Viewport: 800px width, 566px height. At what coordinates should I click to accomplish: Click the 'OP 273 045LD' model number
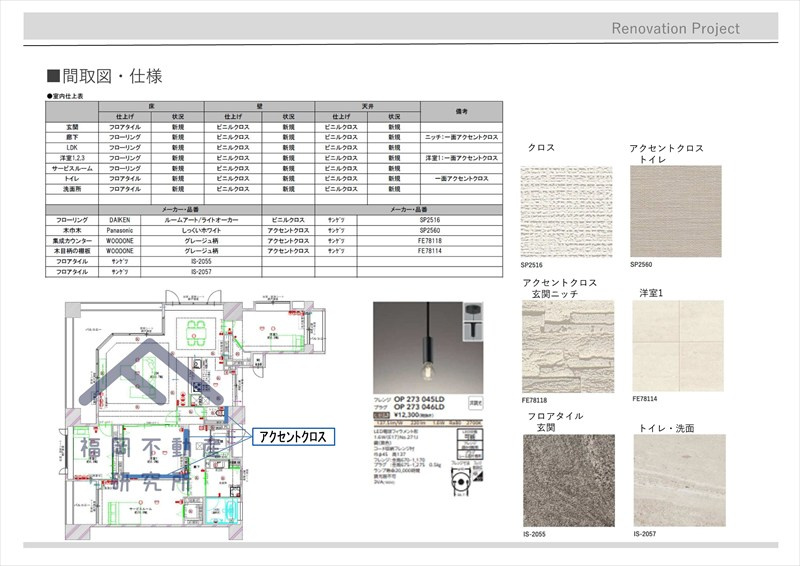click(419, 399)
